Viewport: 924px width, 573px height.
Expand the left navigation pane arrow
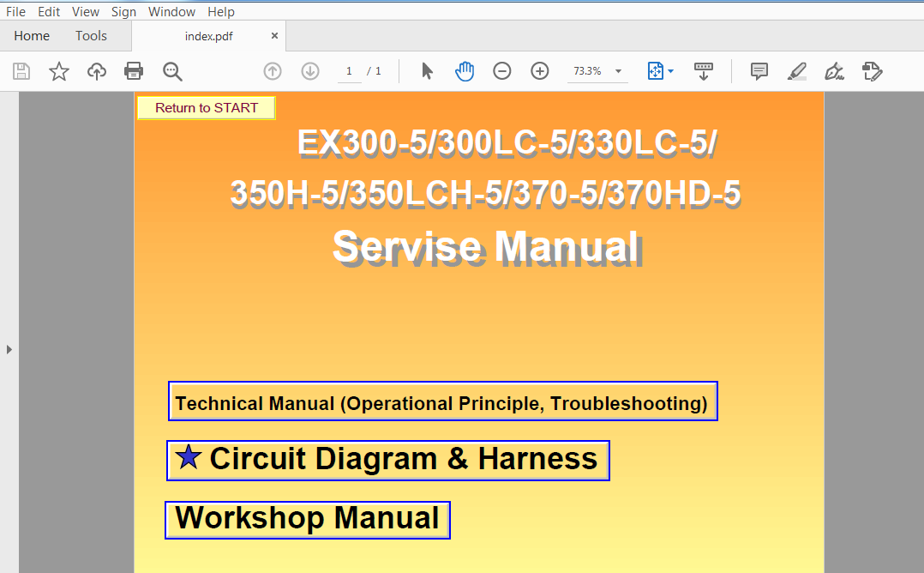(9, 350)
